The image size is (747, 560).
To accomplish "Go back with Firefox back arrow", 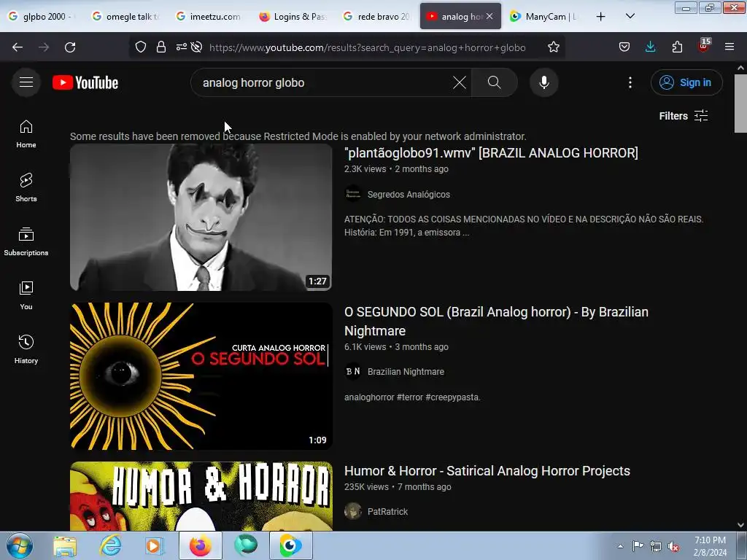I will coord(18,47).
